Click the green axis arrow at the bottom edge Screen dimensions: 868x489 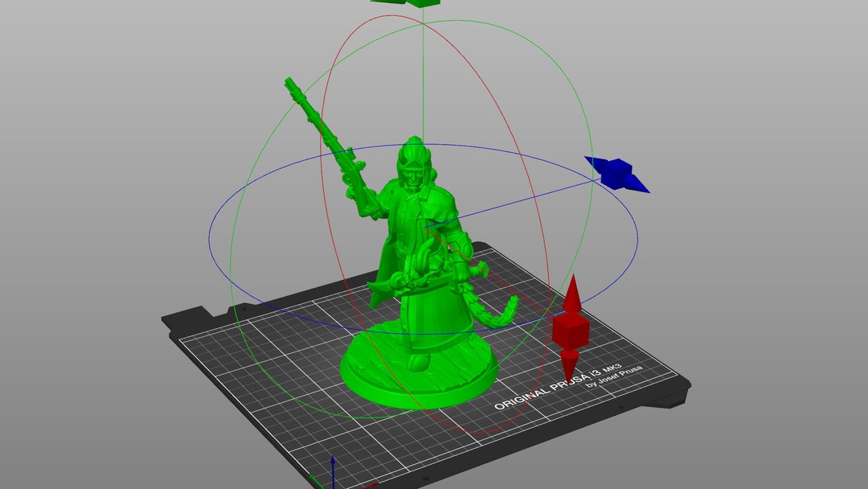pos(317,481)
